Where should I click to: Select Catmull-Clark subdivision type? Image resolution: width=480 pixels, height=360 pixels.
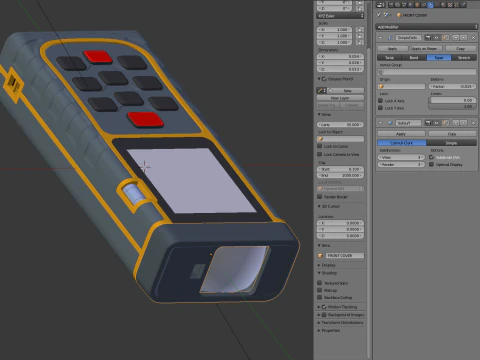tap(402, 143)
